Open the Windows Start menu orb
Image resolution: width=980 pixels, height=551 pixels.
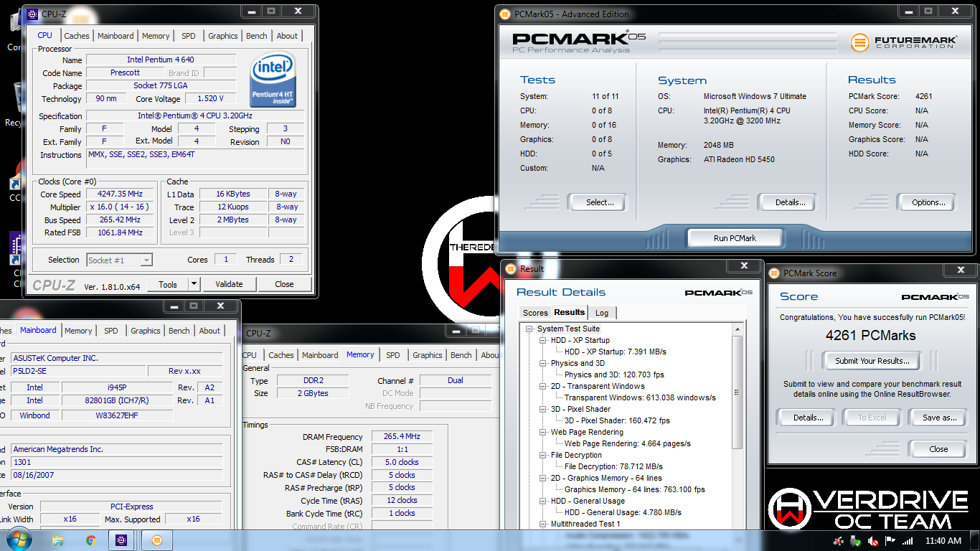coord(18,540)
